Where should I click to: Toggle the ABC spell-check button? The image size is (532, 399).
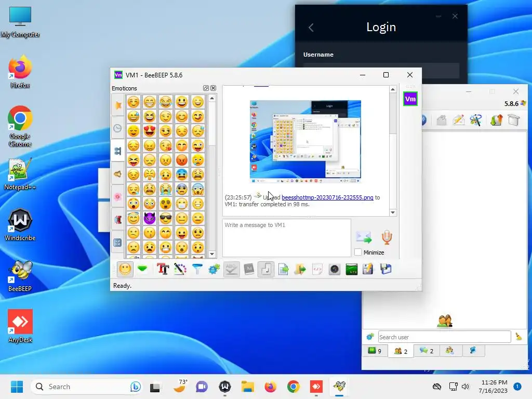231,270
